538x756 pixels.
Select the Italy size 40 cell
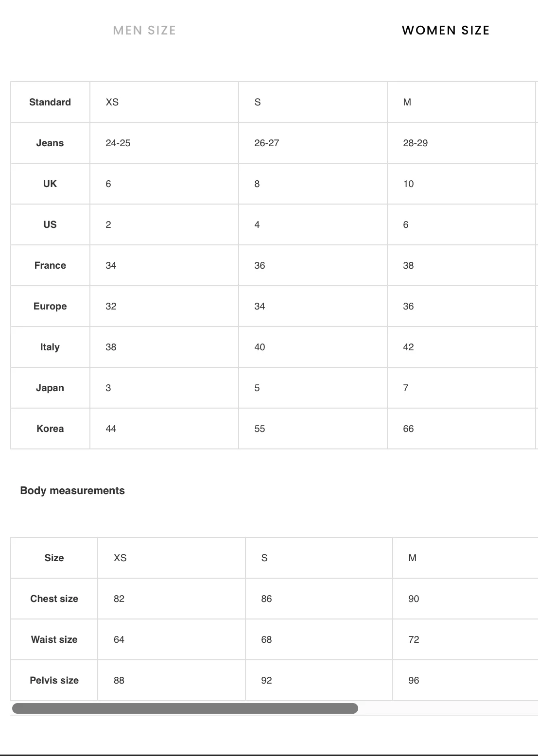pos(260,347)
